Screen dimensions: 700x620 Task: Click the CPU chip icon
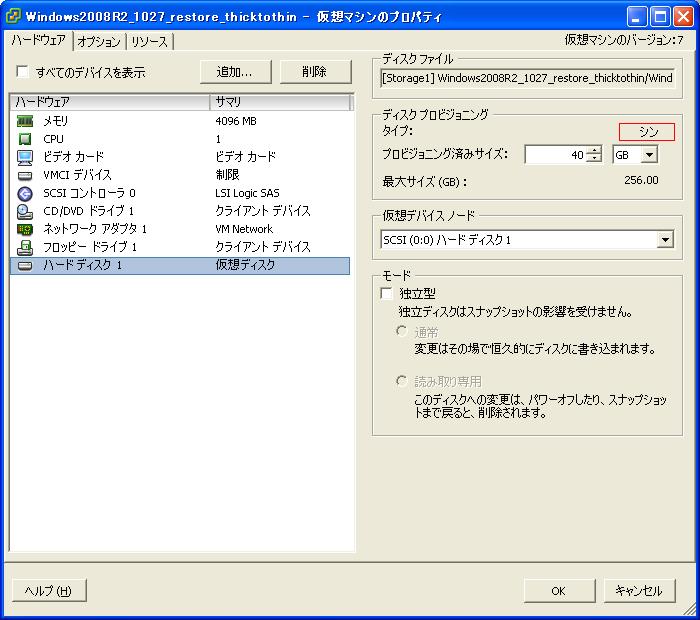(25, 139)
